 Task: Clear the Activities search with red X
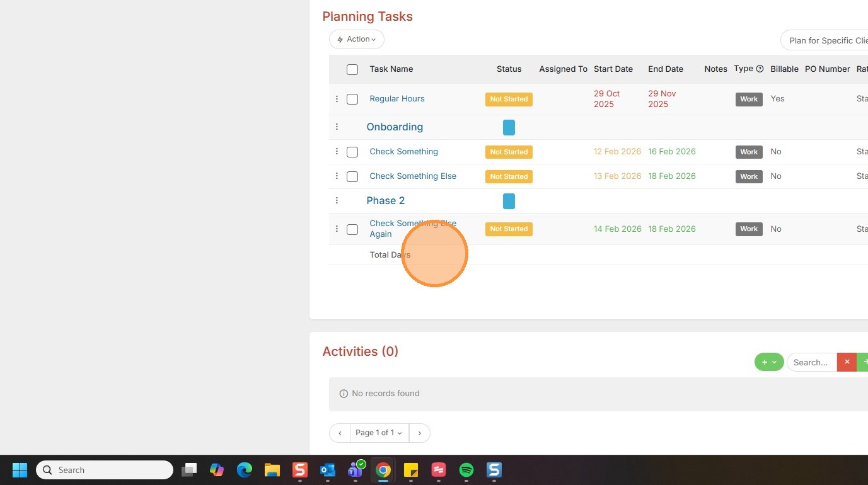tap(847, 362)
